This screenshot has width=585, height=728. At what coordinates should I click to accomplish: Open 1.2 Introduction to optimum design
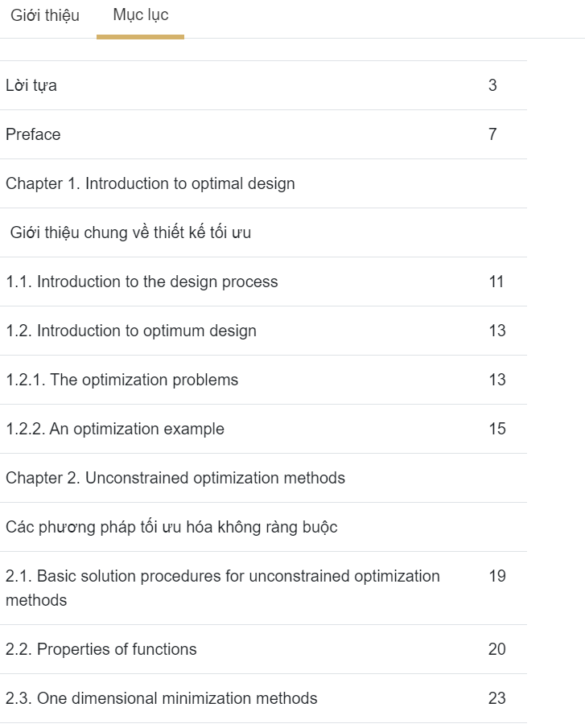[x=131, y=331]
